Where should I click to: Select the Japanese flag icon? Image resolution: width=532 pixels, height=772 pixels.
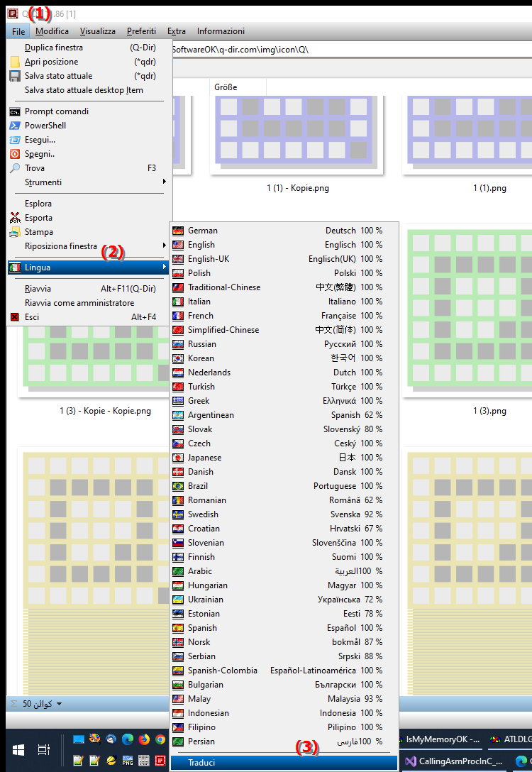coord(178,458)
